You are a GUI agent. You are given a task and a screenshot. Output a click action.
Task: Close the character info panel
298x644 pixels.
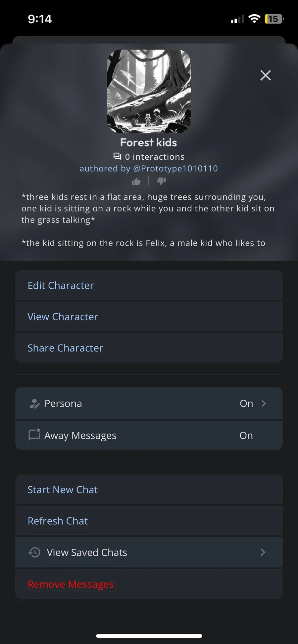pos(266,75)
